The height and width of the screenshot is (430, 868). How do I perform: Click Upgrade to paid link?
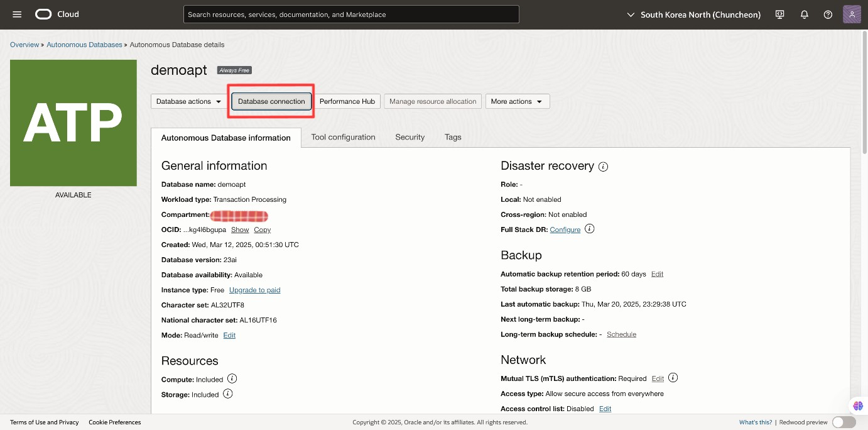tap(254, 290)
